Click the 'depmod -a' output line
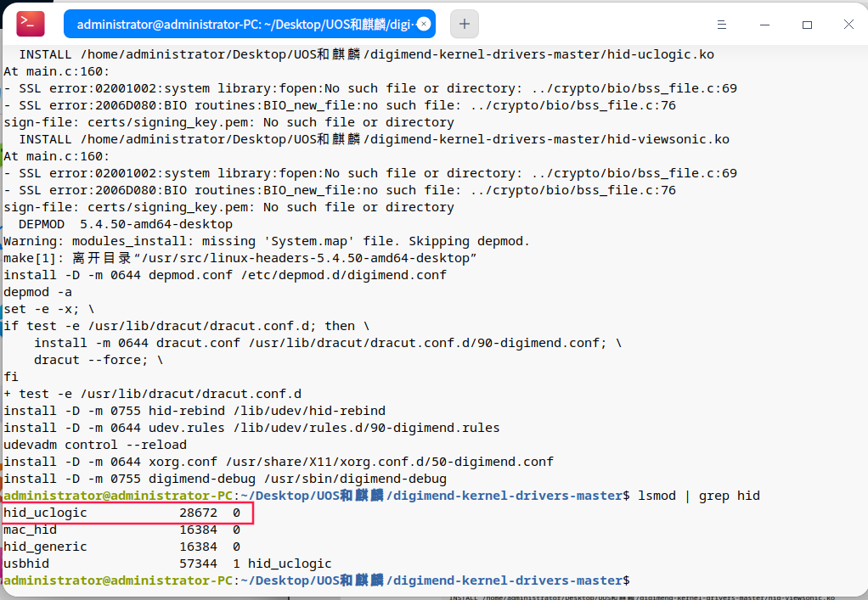 point(37,292)
